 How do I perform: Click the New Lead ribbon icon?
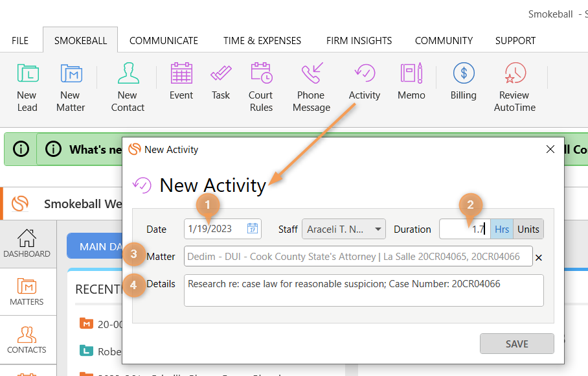(27, 87)
